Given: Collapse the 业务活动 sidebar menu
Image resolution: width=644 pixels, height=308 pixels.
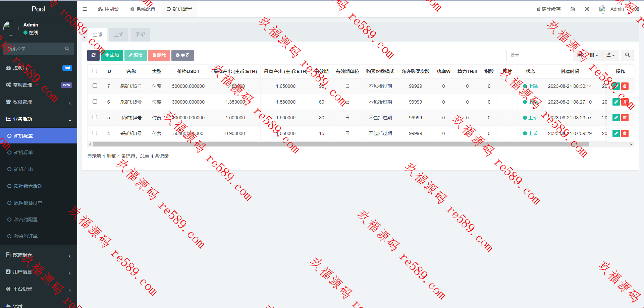Looking at the screenshot, I should [39, 119].
